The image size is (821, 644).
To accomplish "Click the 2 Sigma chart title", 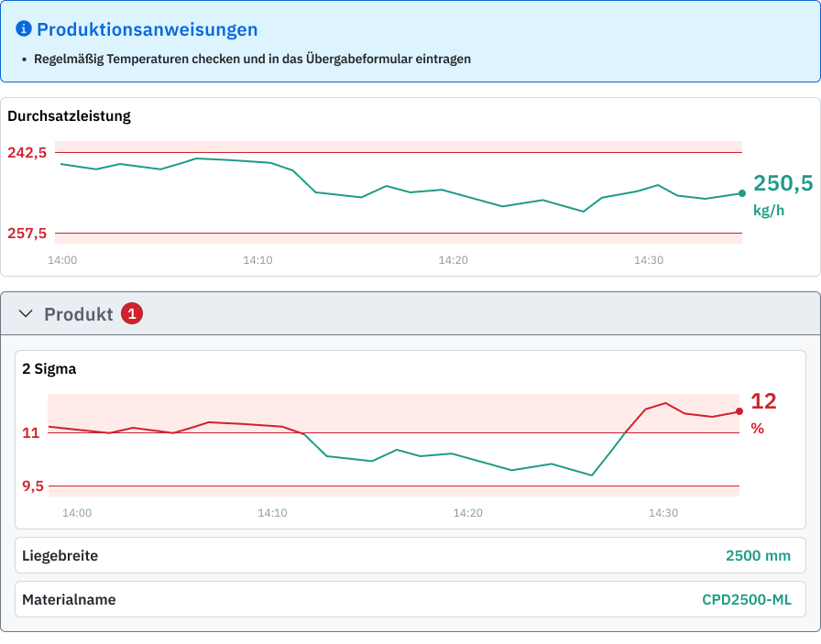I will pos(49,370).
